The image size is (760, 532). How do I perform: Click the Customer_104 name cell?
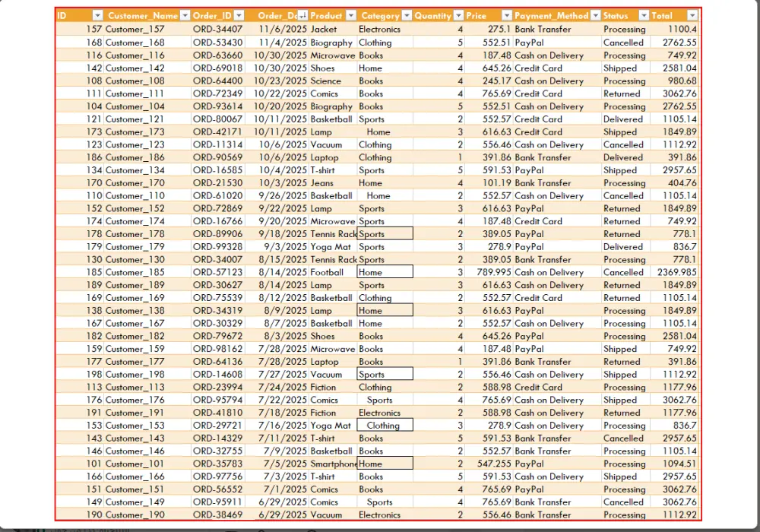click(147, 106)
